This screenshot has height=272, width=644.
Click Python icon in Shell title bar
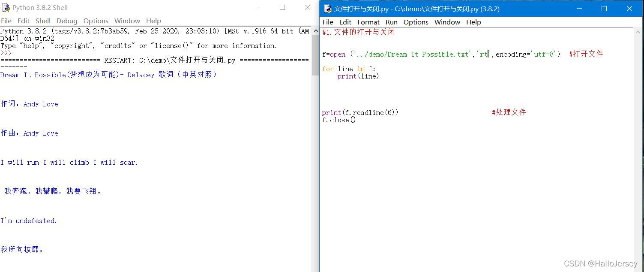coord(6,7)
